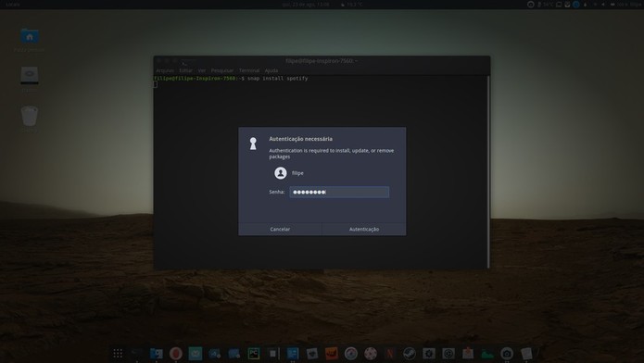Open the application grid launcher in the dock

tap(118, 353)
